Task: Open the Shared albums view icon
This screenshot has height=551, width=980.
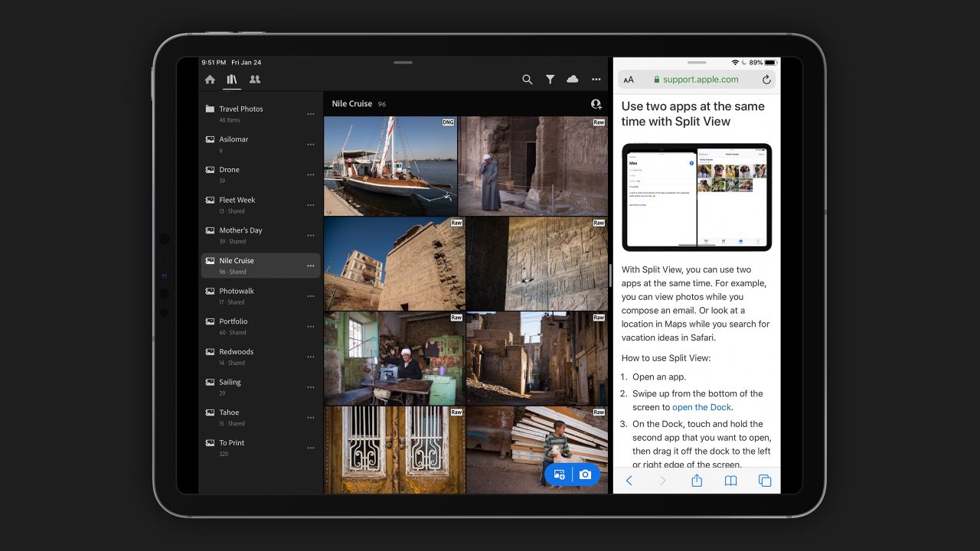Action: click(256, 79)
